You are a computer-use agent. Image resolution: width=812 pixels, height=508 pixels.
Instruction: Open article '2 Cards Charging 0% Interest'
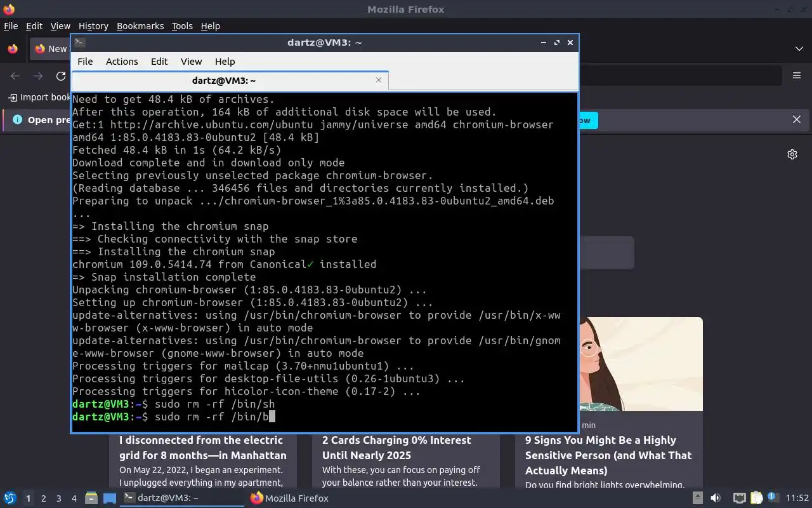(396, 448)
